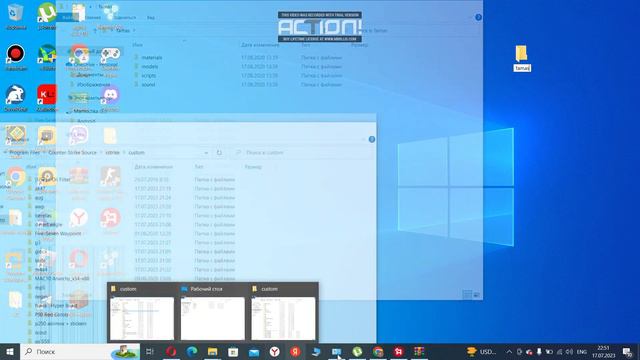Image resolution: width=640 pixels, height=360 pixels.
Task: Refresh the custom folder view
Action: (219, 152)
